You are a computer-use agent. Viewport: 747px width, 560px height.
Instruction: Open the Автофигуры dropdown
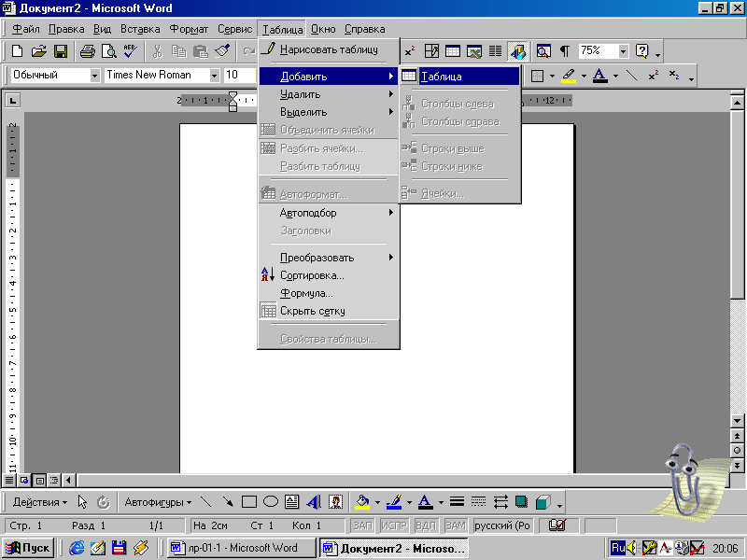coord(158,502)
